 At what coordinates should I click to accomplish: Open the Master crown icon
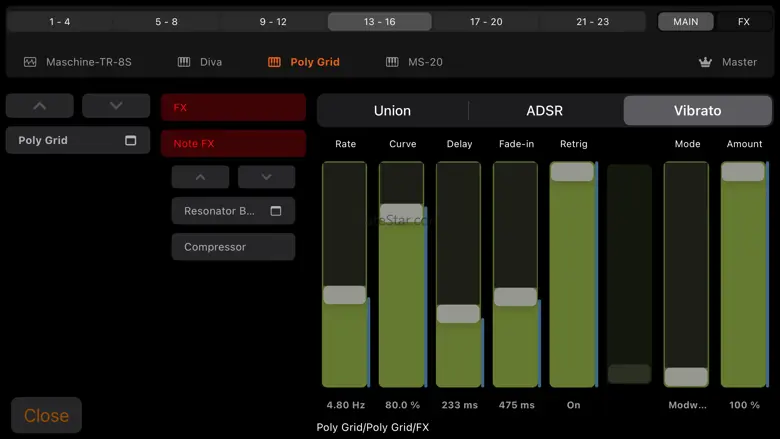(706, 62)
